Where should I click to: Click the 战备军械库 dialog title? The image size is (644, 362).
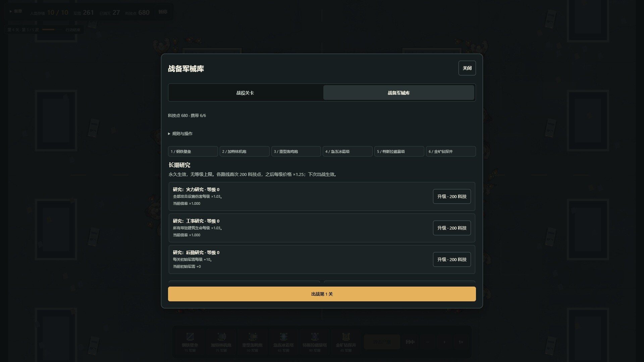click(186, 69)
